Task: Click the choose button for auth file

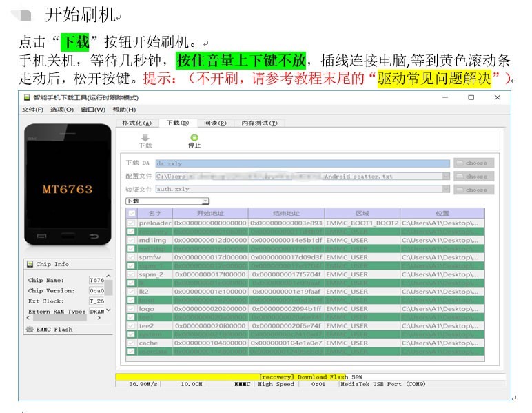Action: coord(473,190)
